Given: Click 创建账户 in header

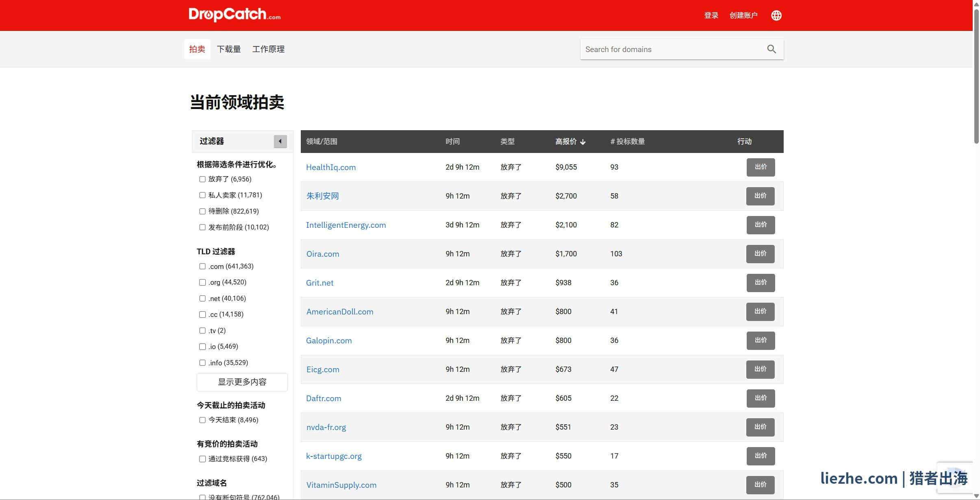Looking at the screenshot, I should coord(743,15).
